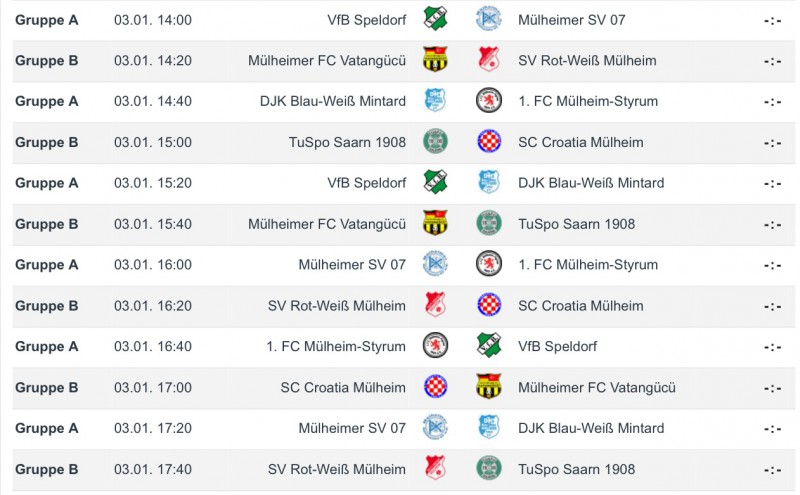Select 1. FC Mülheim-Styrum crest in 14:40 match

point(489,101)
